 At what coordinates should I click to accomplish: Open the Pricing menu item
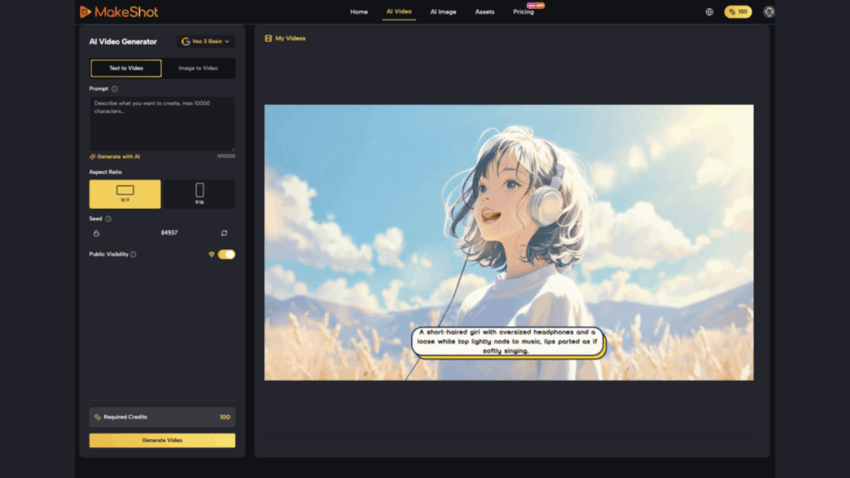[x=524, y=12]
